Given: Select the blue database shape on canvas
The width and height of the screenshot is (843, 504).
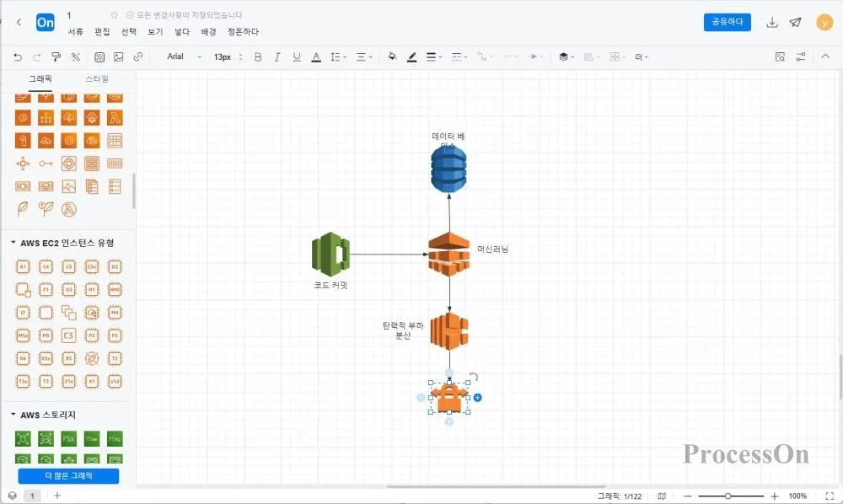Looking at the screenshot, I should pyautogui.click(x=449, y=169).
